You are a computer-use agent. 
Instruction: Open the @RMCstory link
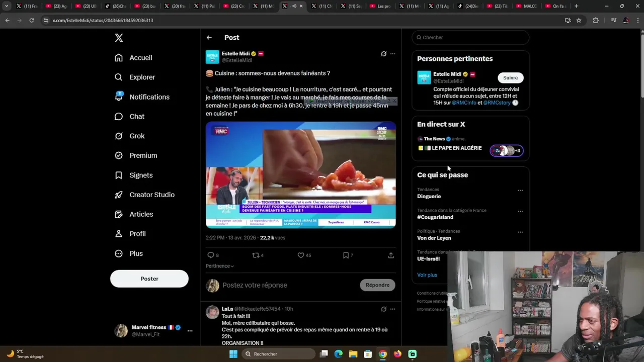tap(497, 103)
